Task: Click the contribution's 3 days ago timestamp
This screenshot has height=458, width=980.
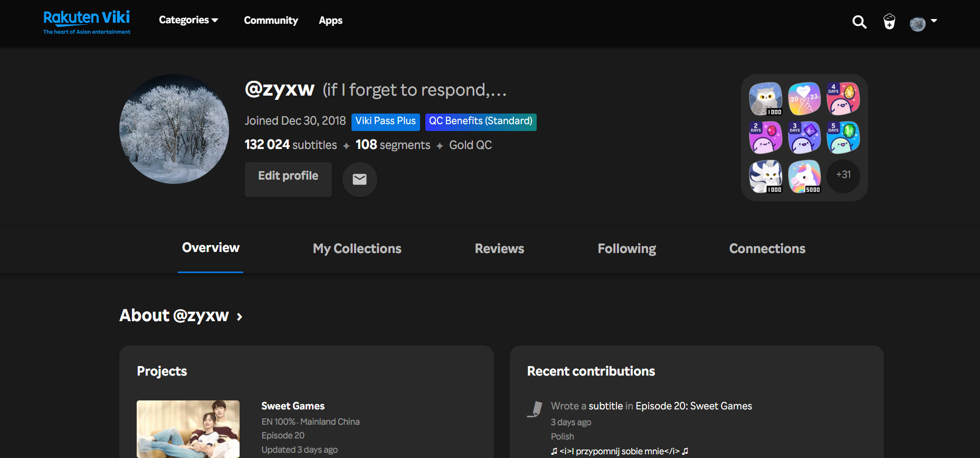Action: 571,422
